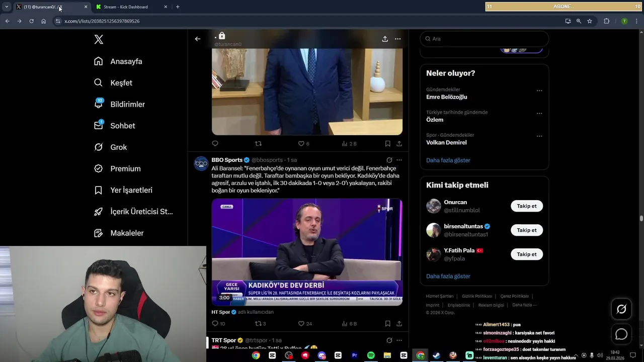View BBO Sports post stats 6 B
644x362 pixels.
(349, 324)
